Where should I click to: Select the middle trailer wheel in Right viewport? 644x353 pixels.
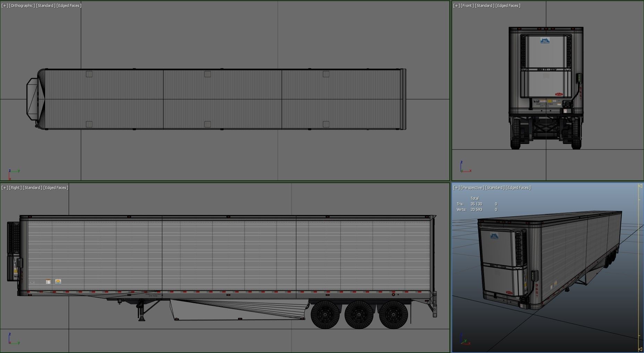click(359, 315)
